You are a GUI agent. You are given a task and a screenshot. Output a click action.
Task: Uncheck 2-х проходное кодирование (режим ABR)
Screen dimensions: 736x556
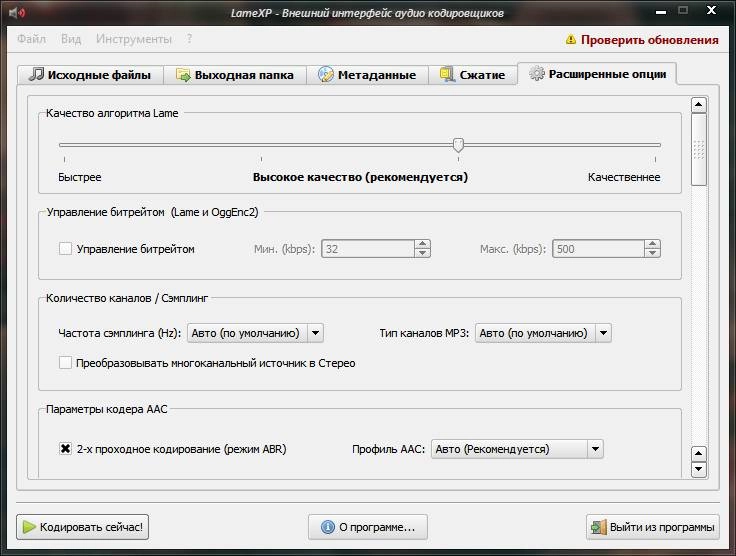point(65,449)
